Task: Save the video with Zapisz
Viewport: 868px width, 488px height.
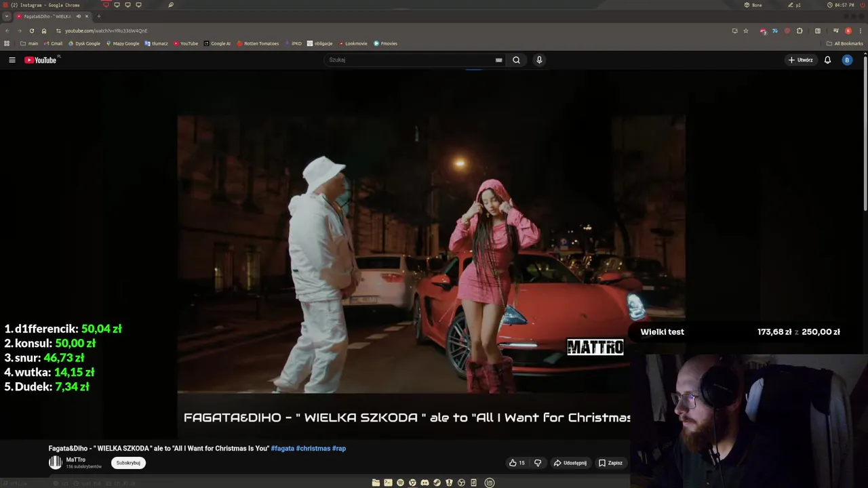Action: click(610, 463)
